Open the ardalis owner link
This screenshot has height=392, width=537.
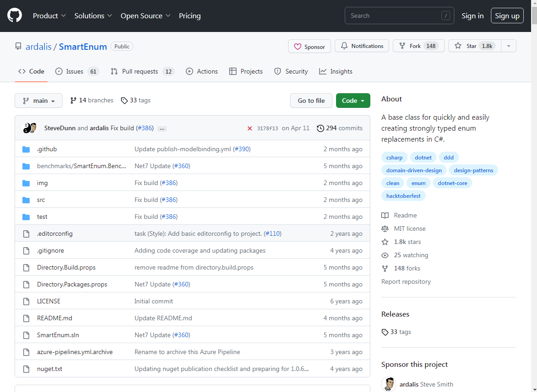click(x=38, y=47)
